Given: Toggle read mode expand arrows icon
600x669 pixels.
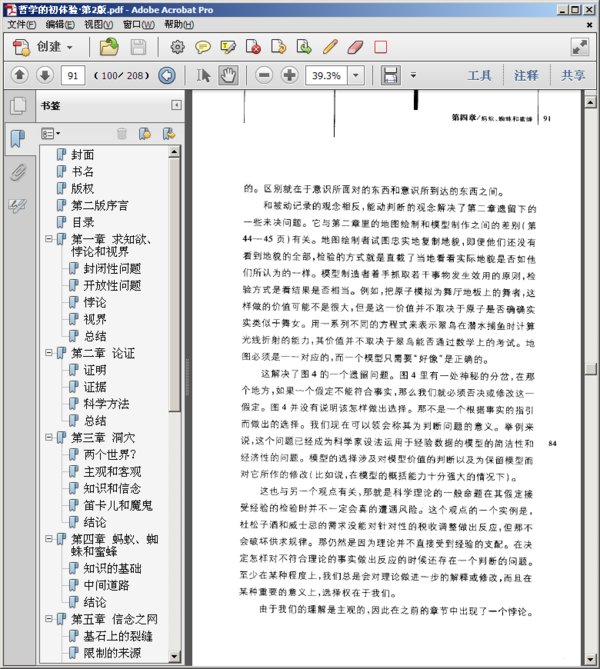Looking at the screenshot, I should point(580,47).
